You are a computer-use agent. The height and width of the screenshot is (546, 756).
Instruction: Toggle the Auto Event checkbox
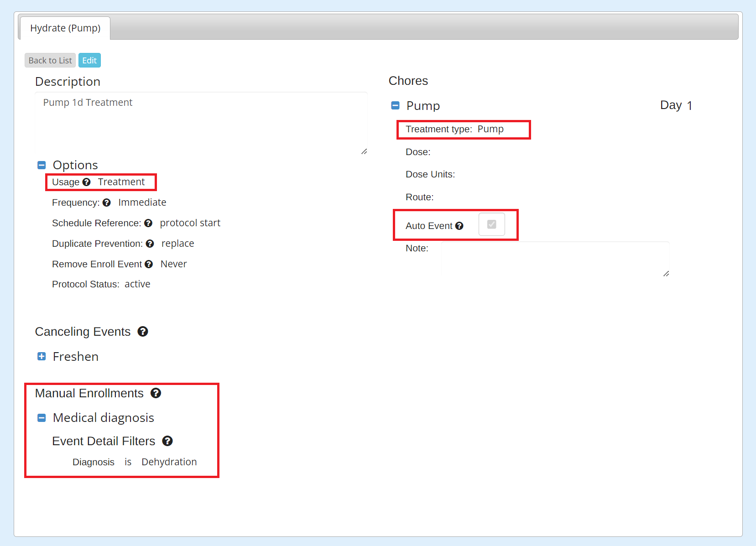tap(491, 224)
